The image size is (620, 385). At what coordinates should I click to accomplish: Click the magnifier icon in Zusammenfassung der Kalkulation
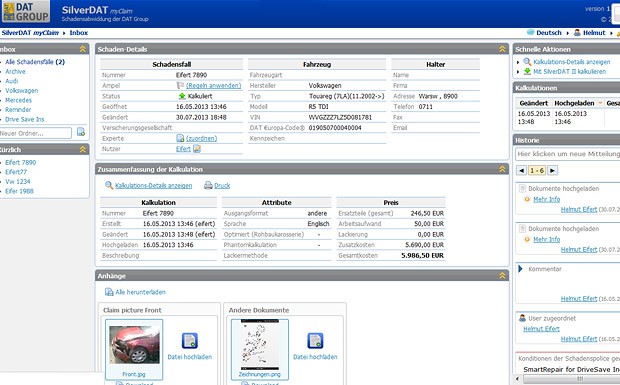point(109,185)
